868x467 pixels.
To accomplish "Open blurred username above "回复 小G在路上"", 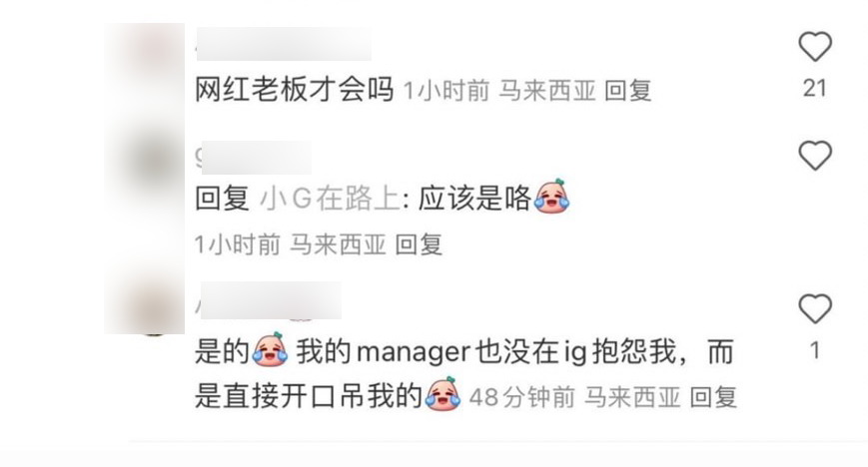I will (x=254, y=158).
